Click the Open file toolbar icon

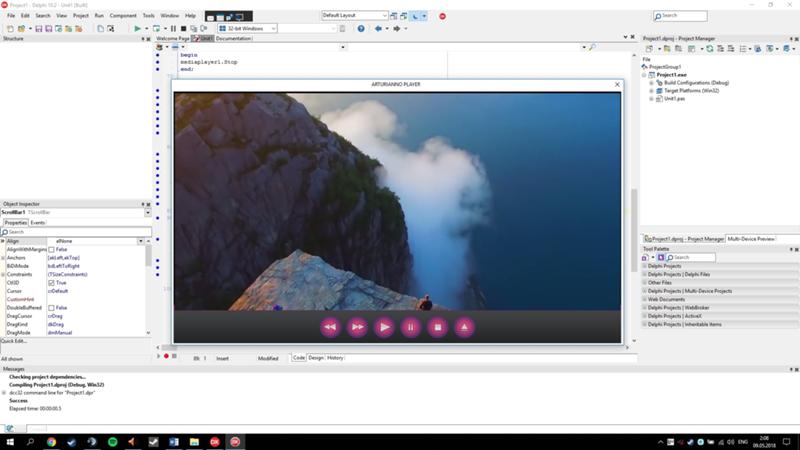pyautogui.click(x=21, y=29)
